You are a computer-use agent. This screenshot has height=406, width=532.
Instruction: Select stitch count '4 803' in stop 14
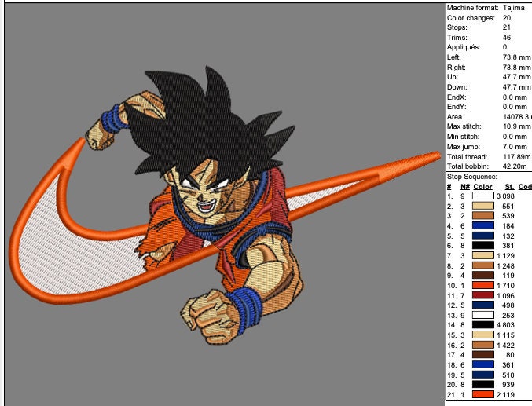[x=505, y=325]
